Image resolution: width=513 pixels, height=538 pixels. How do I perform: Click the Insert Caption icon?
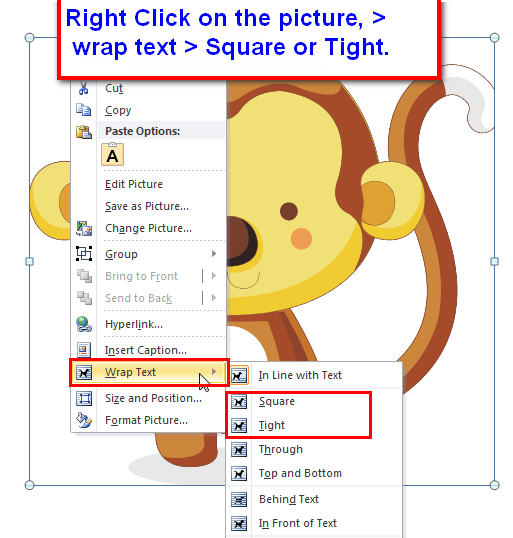(x=84, y=350)
